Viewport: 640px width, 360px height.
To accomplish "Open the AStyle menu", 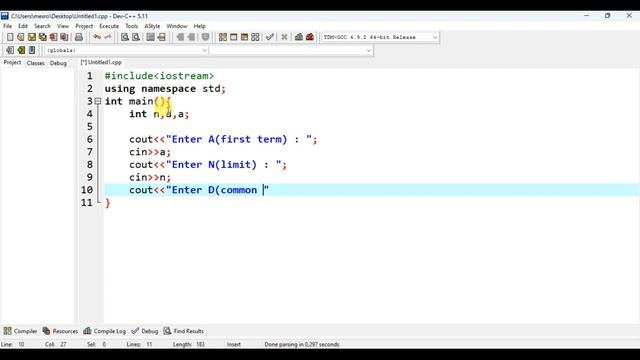I will (x=152, y=26).
